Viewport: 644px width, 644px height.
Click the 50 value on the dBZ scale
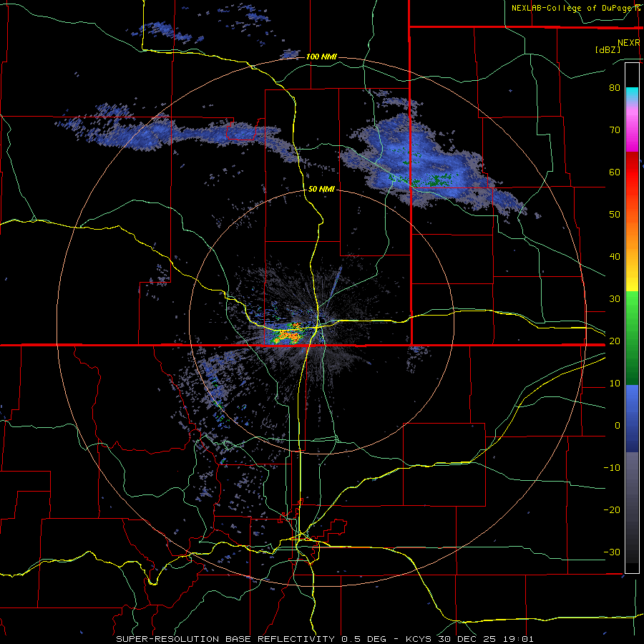click(x=615, y=215)
